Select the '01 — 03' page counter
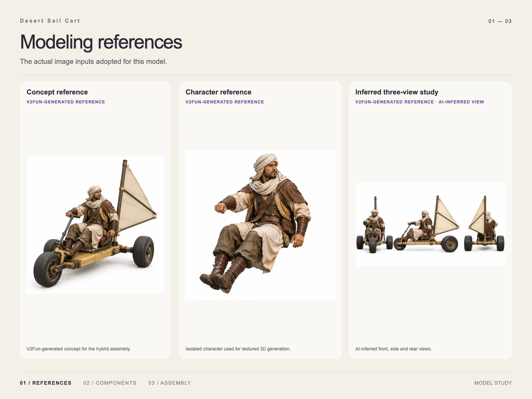This screenshot has width=532, height=399. coord(500,21)
